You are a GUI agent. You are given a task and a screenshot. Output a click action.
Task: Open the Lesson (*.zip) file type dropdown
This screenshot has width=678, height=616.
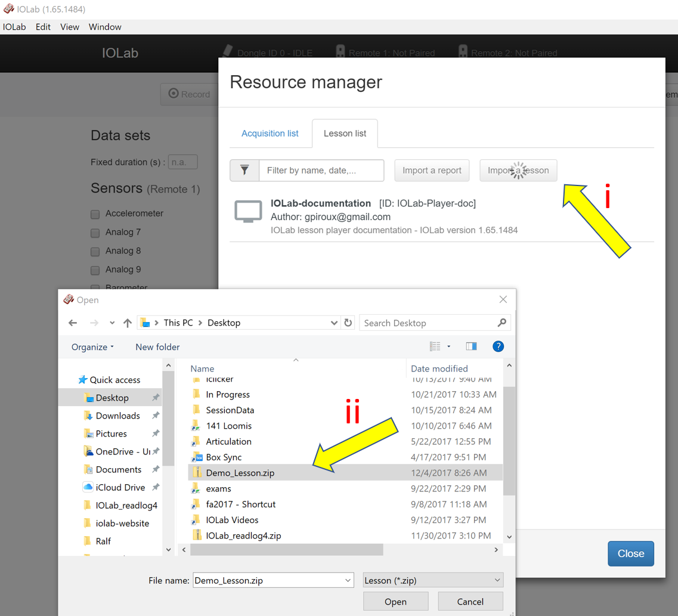pos(434,580)
